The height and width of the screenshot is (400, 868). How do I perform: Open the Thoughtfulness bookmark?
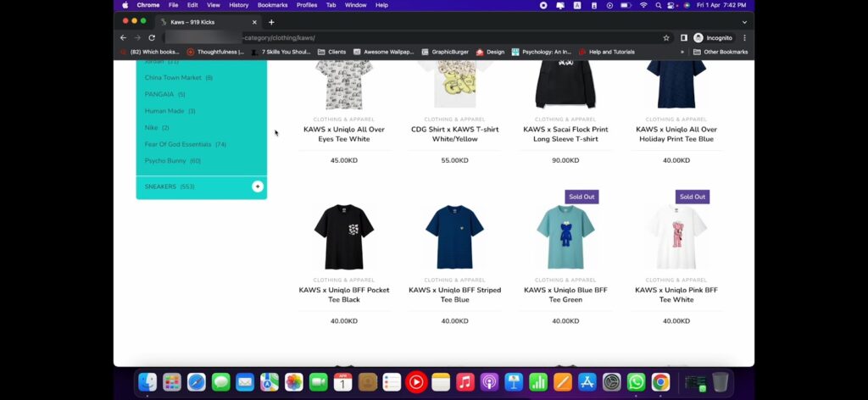pyautogui.click(x=216, y=52)
